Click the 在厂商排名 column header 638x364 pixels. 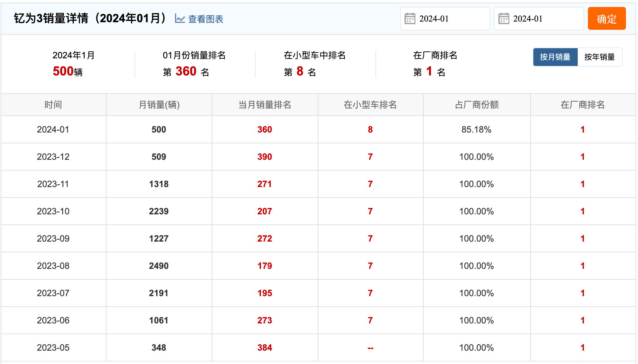583,105
